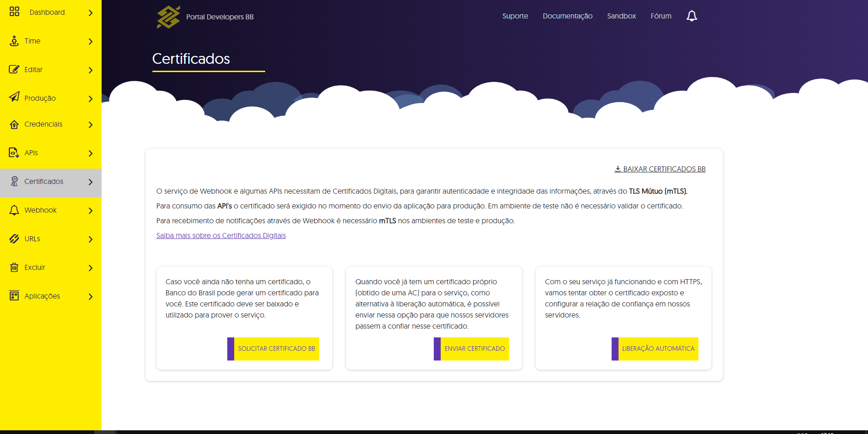The height and width of the screenshot is (434, 868).
Task: Open Saiba mais sobre os Certificados Digitais
Action: point(221,236)
